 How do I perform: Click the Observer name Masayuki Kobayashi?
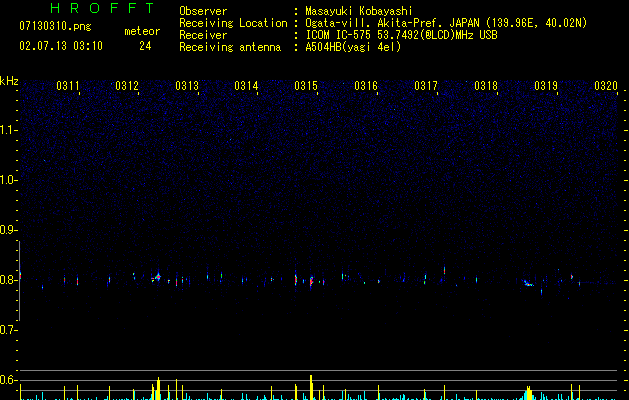click(359, 11)
